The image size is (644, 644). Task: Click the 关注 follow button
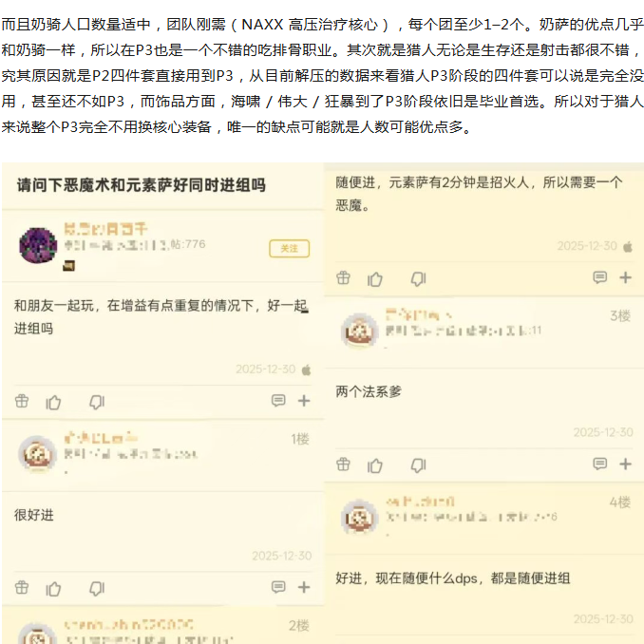point(289,249)
